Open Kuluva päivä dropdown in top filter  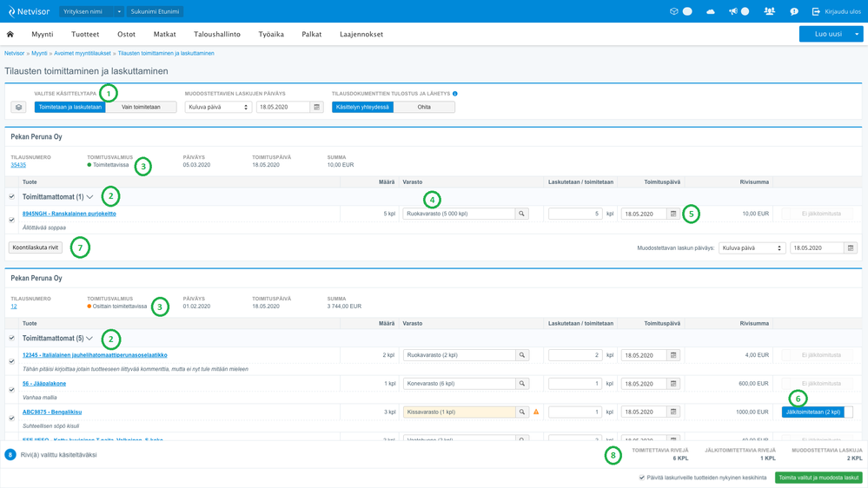pos(218,107)
